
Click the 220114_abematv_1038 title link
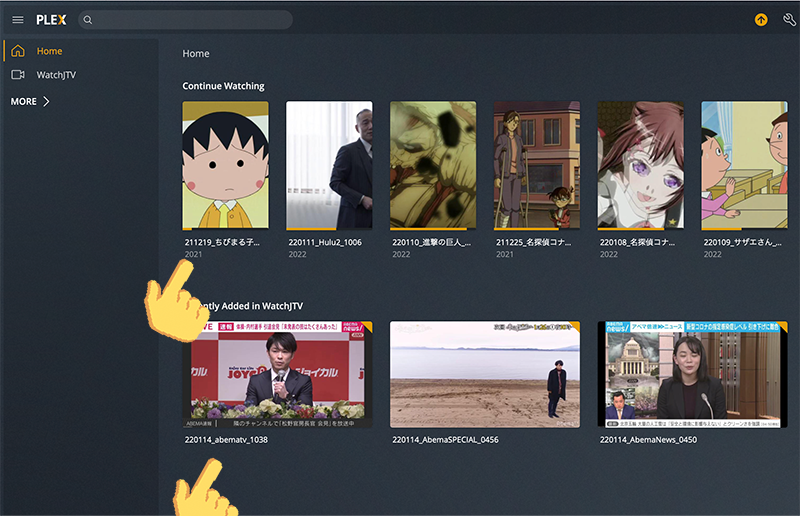[226, 439]
